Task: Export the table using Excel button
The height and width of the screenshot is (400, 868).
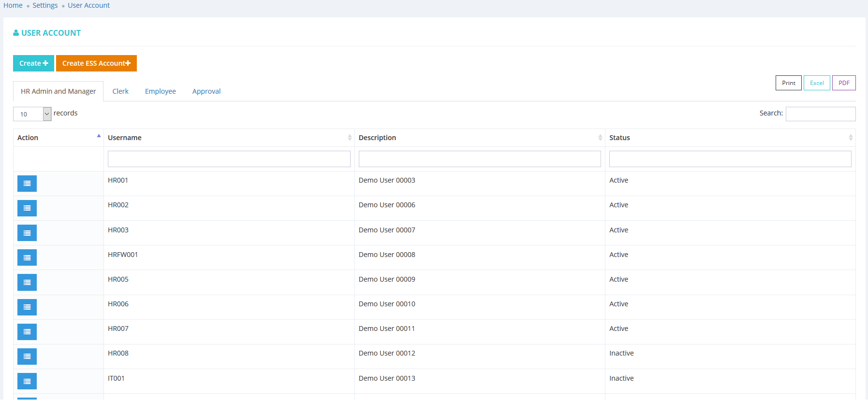Action: (x=817, y=83)
